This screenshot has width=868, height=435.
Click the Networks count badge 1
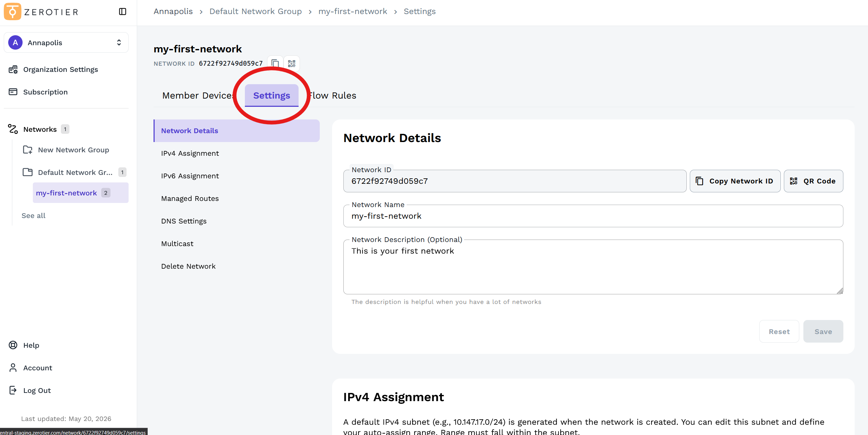[65, 129]
